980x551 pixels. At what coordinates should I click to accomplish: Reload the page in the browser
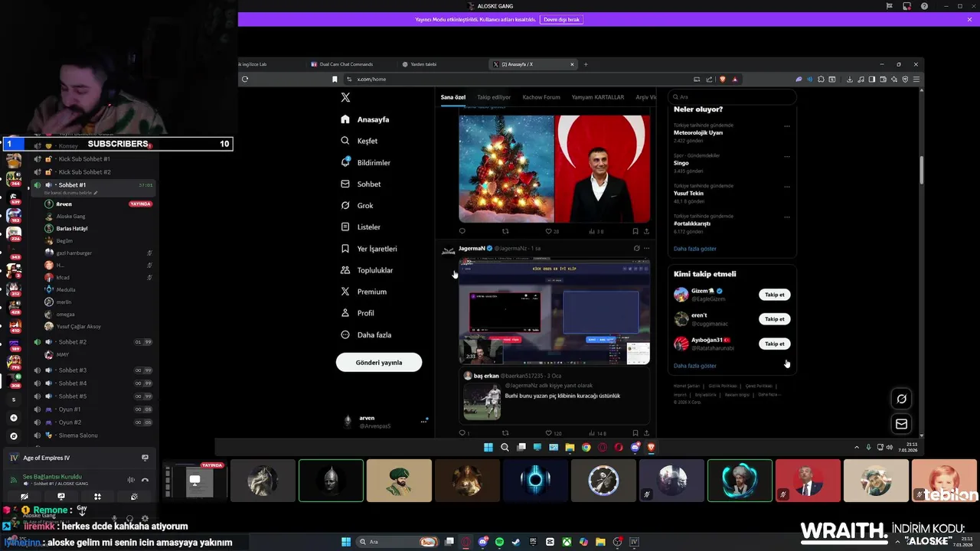point(245,79)
